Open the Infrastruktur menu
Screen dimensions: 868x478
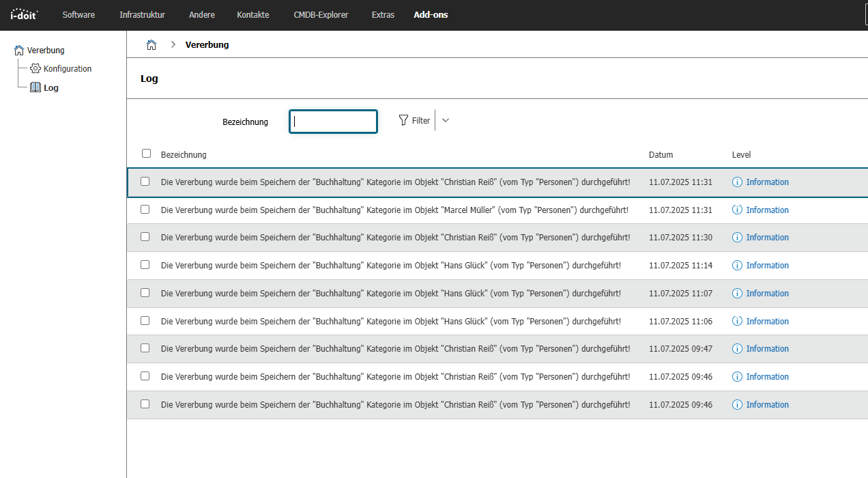142,15
